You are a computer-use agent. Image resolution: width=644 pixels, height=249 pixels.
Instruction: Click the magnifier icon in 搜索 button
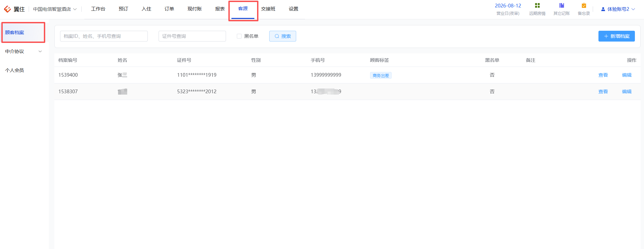(x=277, y=36)
